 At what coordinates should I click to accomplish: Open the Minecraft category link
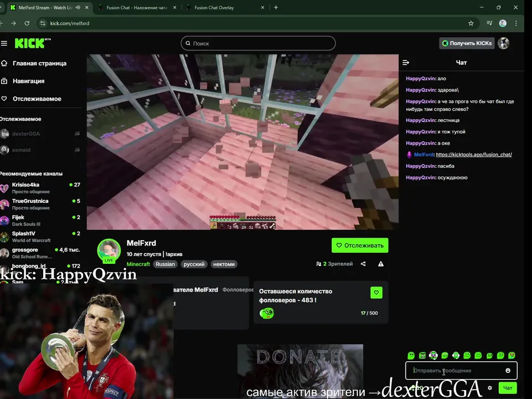(x=138, y=264)
